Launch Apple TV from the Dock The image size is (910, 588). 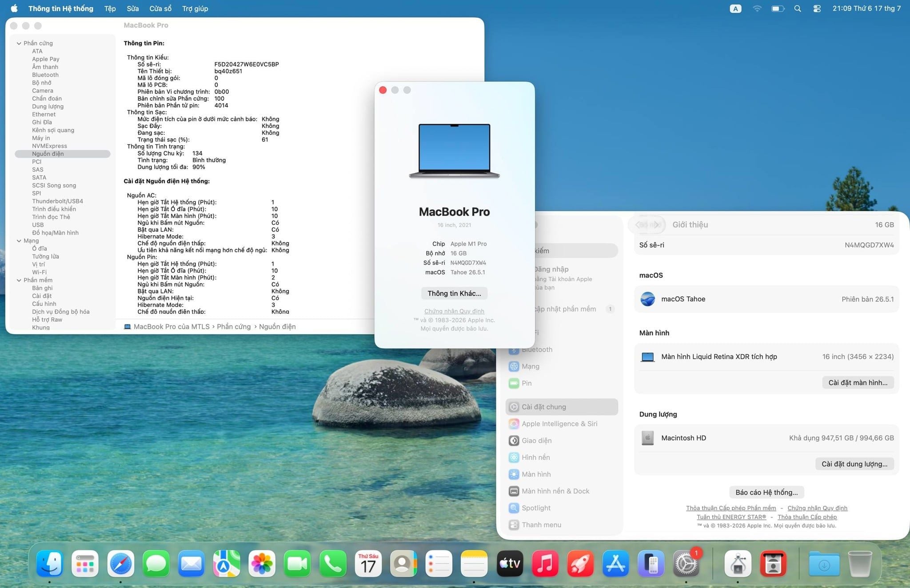[x=510, y=564]
